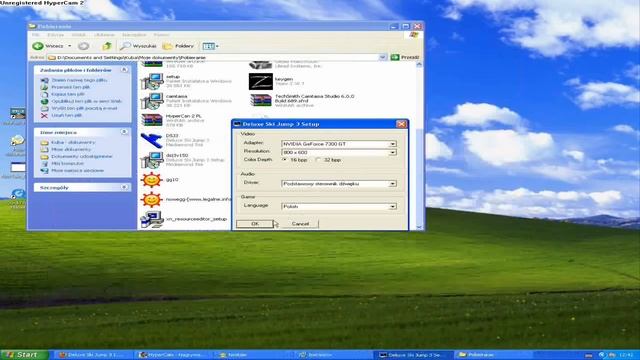The height and width of the screenshot is (360, 640).
Task: Select TechSmith Camtasia Studio archive icon
Action: (261, 100)
